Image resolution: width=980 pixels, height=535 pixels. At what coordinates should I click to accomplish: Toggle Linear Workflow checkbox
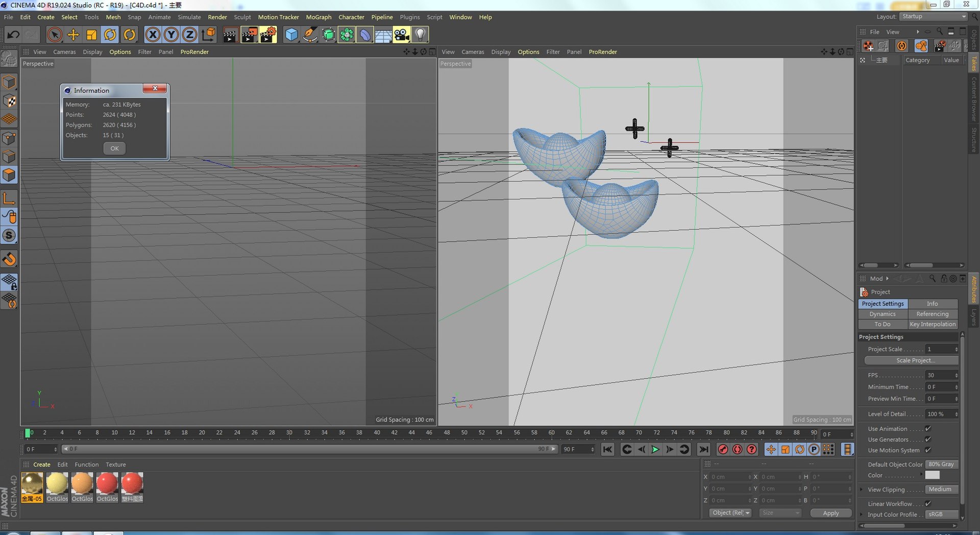[928, 504]
